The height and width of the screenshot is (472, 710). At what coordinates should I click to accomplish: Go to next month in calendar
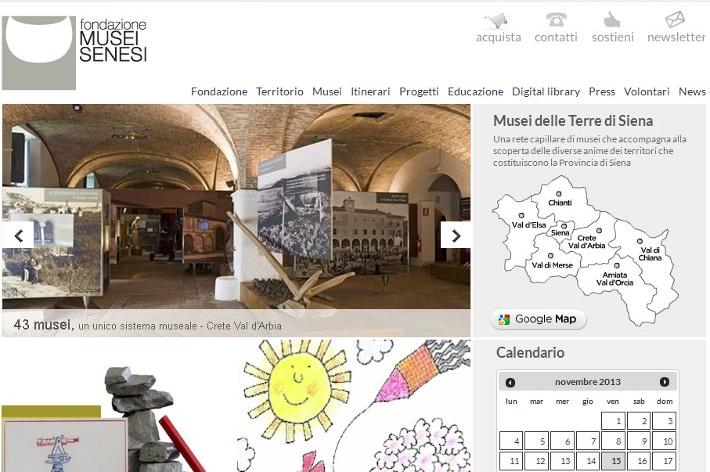pyautogui.click(x=664, y=382)
